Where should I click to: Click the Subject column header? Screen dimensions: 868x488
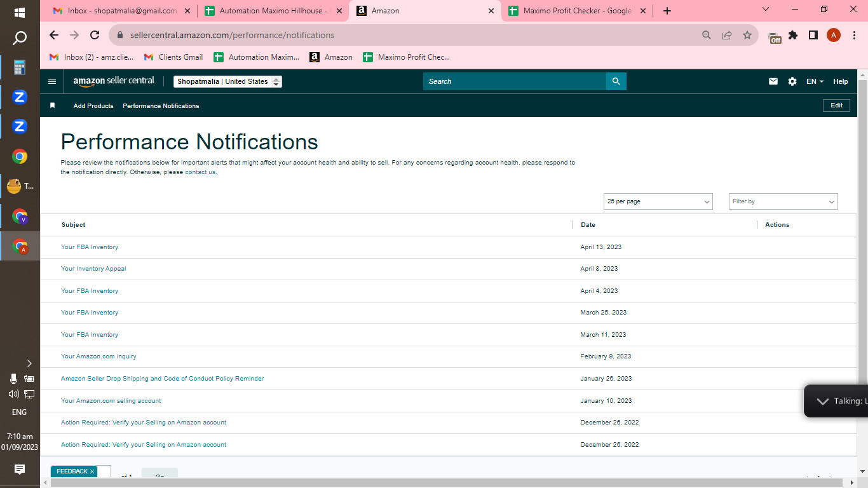[73, 225]
